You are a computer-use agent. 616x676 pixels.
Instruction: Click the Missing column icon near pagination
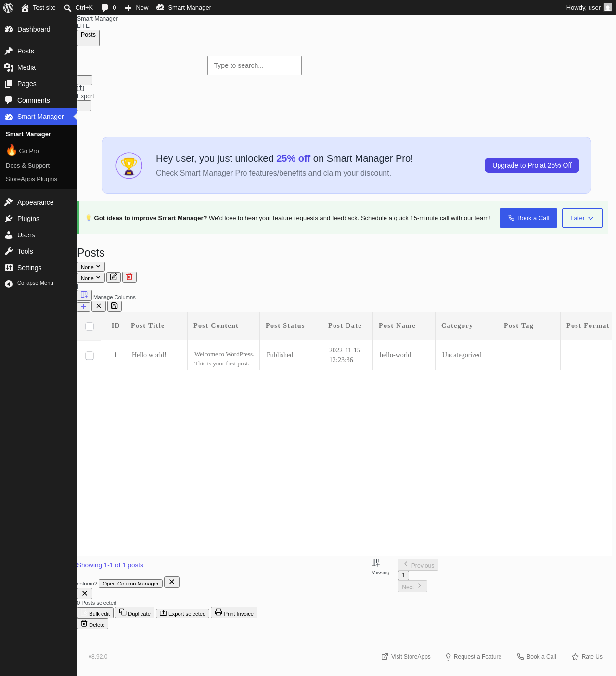376,562
